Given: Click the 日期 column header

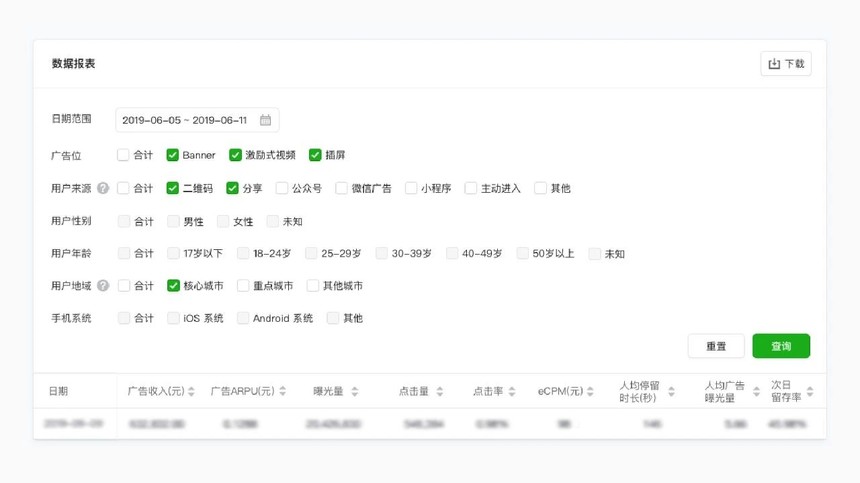Looking at the screenshot, I should click(x=58, y=391).
